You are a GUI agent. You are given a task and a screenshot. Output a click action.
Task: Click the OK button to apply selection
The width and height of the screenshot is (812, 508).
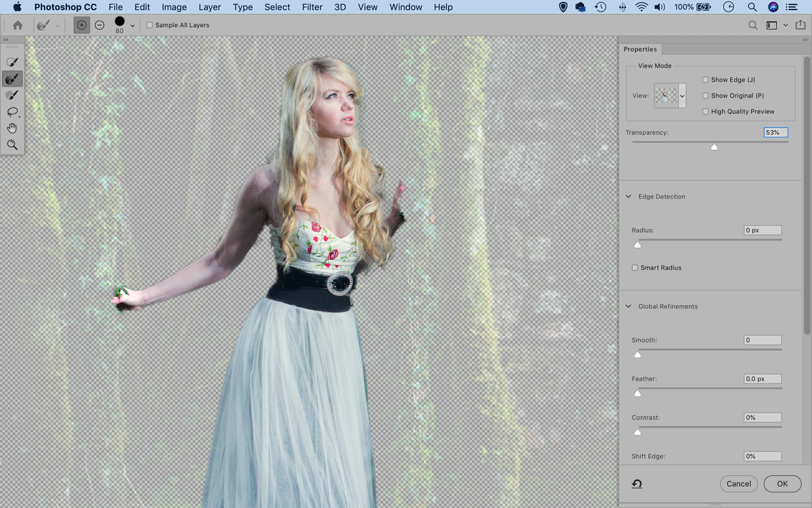pyautogui.click(x=782, y=484)
